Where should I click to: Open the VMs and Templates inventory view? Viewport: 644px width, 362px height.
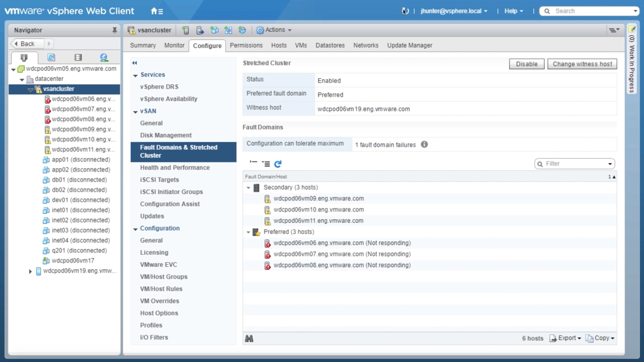51,57
